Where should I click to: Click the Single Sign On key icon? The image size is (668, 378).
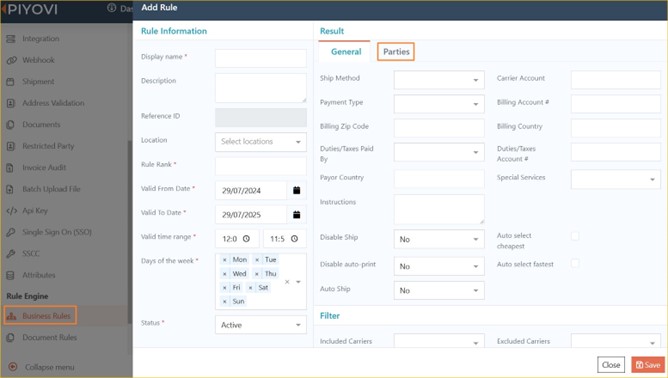(11, 232)
